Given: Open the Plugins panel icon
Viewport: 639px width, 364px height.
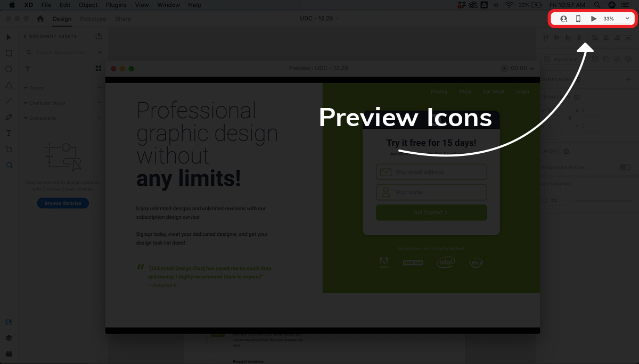Looking at the screenshot, I should pyautogui.click(x=9, y=354).
